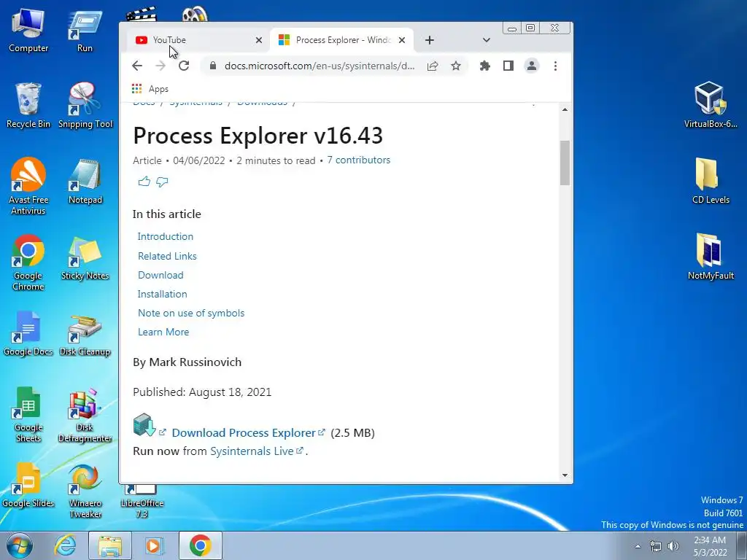747x560 pixels.
Task: Select the Google Sheets desktop icon
Action: [x=28, y=414]
